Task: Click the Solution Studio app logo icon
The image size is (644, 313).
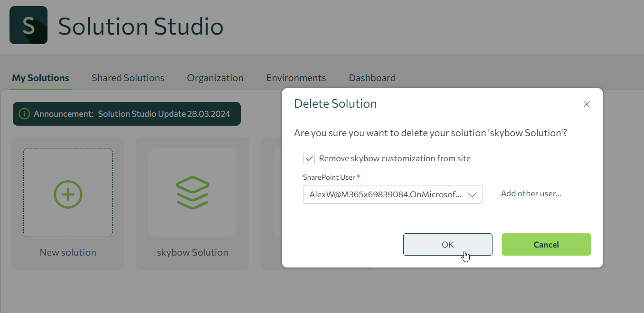Action: 28,25
